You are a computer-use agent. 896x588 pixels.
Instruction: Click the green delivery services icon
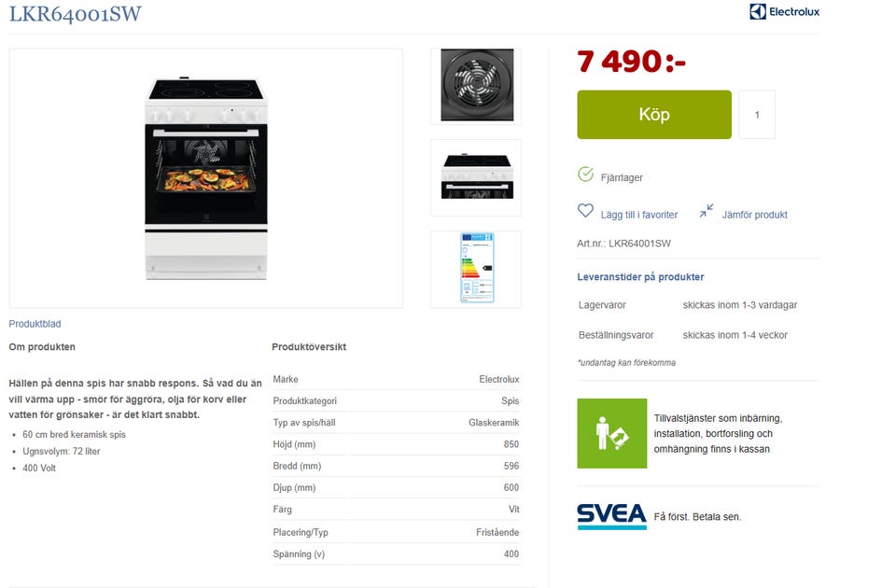click(x=612, y=433)
